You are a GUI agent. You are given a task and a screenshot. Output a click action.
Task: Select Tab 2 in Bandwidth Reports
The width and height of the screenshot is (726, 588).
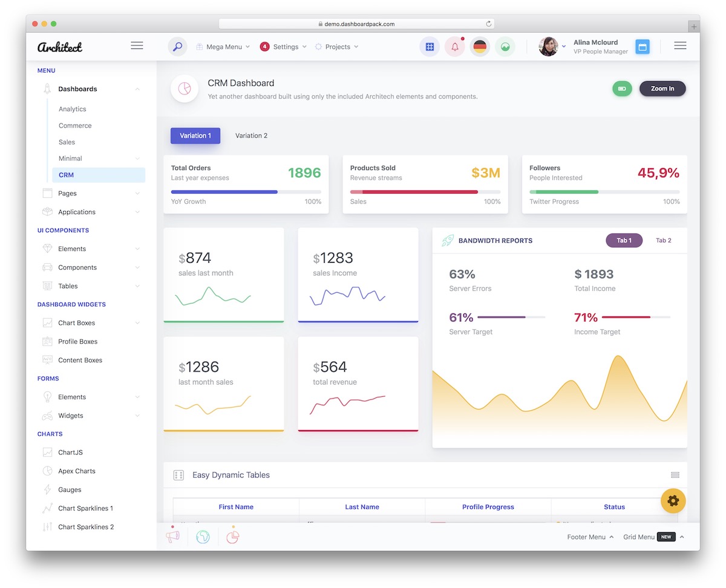pyautogui.click(x=663, y=241)
